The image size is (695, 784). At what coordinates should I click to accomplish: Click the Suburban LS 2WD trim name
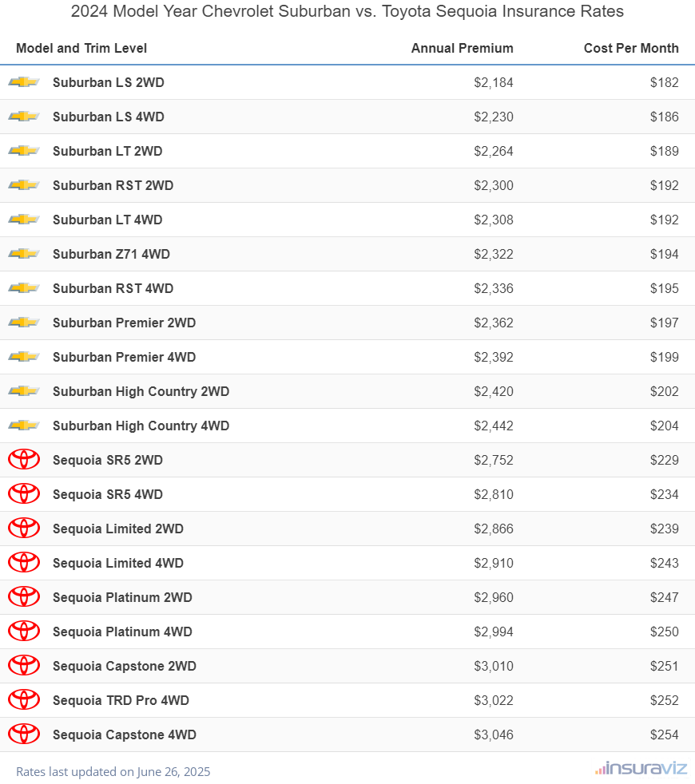pos(109,82)
